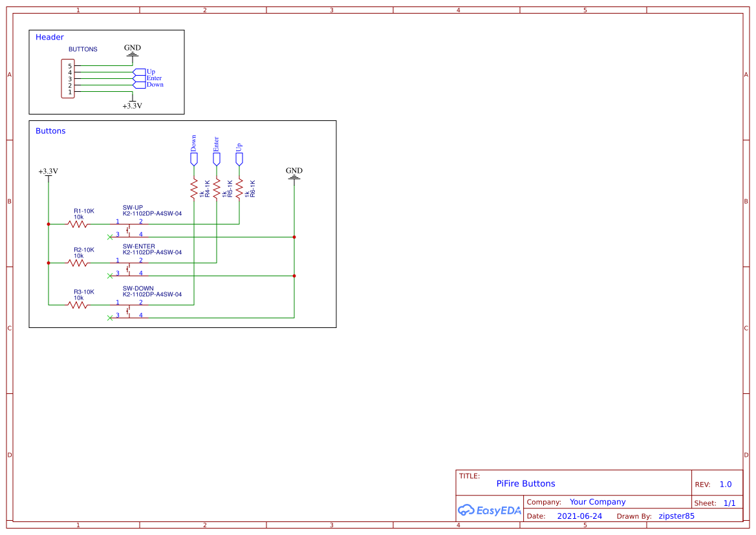Open the EasyEDA logo link

[490, 510]
